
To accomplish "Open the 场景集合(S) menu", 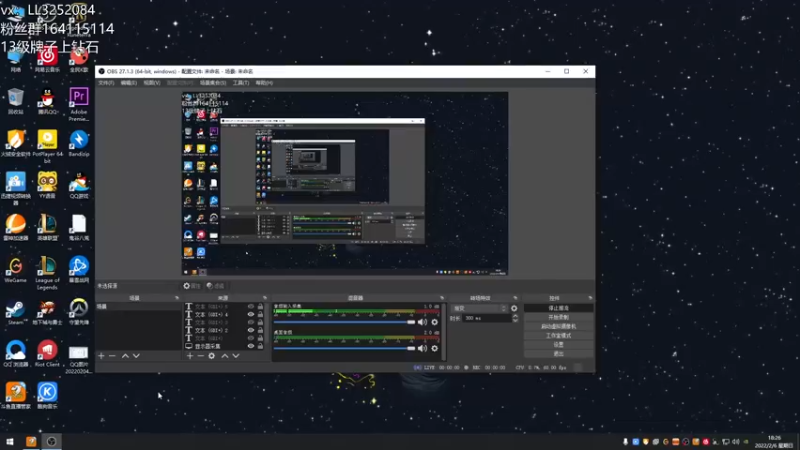I will pos(213,83).
